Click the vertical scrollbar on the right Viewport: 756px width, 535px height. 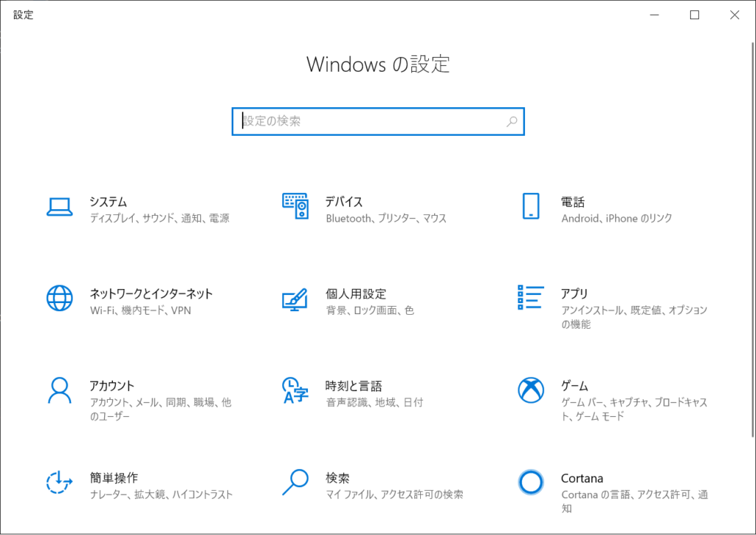click(x=752, y=239)
